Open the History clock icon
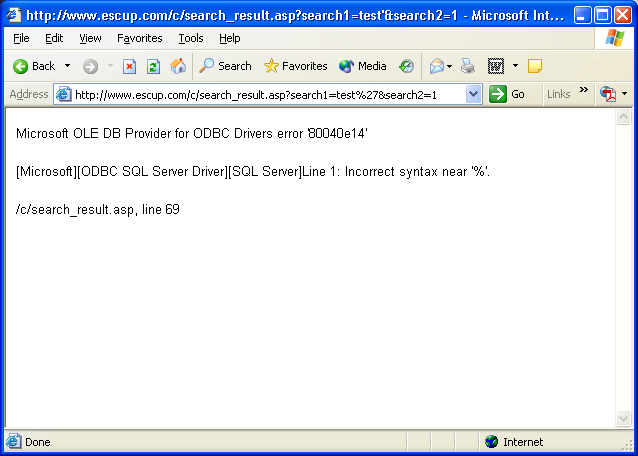This screenshot has width=638, height=456. pyautogui.click(x=406, y=66)
